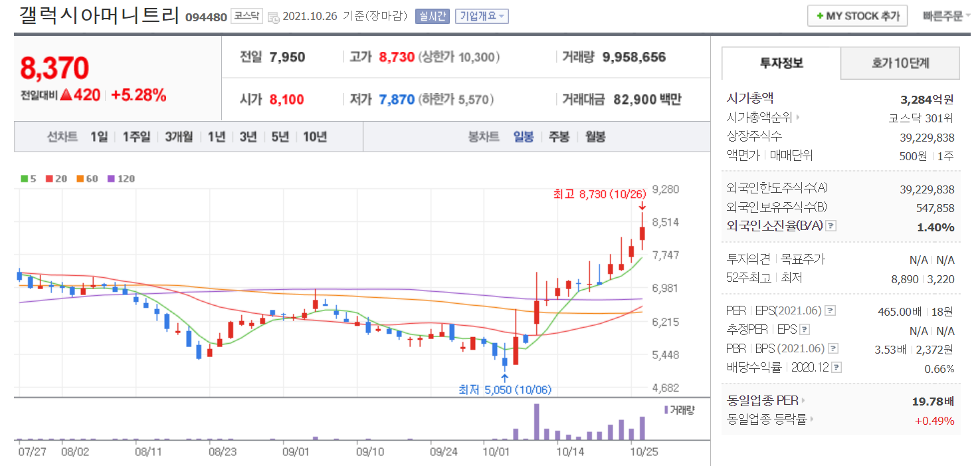Click the arrow beside 동일업종 PER
This screenshot has height=466, width=980.
[803, 401]
